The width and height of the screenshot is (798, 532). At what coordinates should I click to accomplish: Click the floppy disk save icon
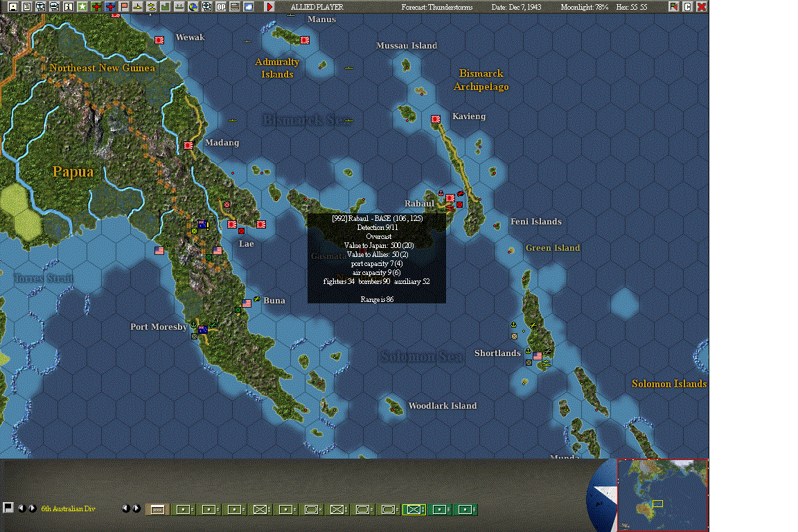click(13, 7)
